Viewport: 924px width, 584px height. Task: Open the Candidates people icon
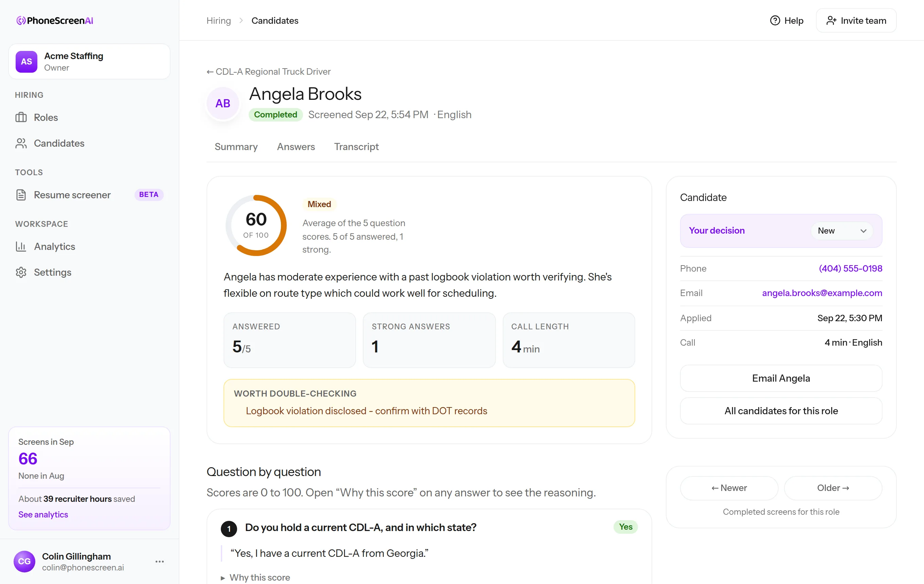(21, 143)
